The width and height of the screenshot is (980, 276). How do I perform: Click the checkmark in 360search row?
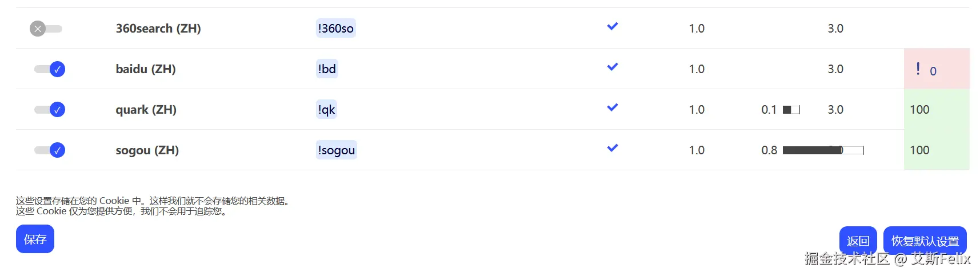coord(612,26)
